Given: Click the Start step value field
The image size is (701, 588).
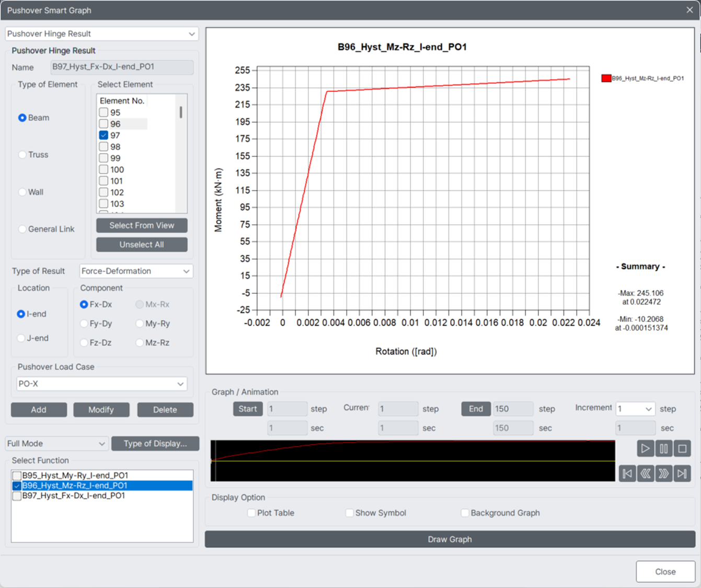Looking at the screenshot, I should coord(288,409).
